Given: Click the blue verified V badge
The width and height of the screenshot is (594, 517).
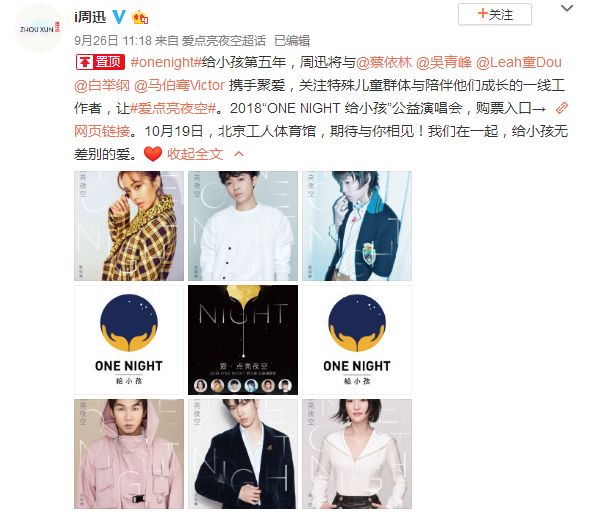Looking at the screenshot, I should (119, 17).
